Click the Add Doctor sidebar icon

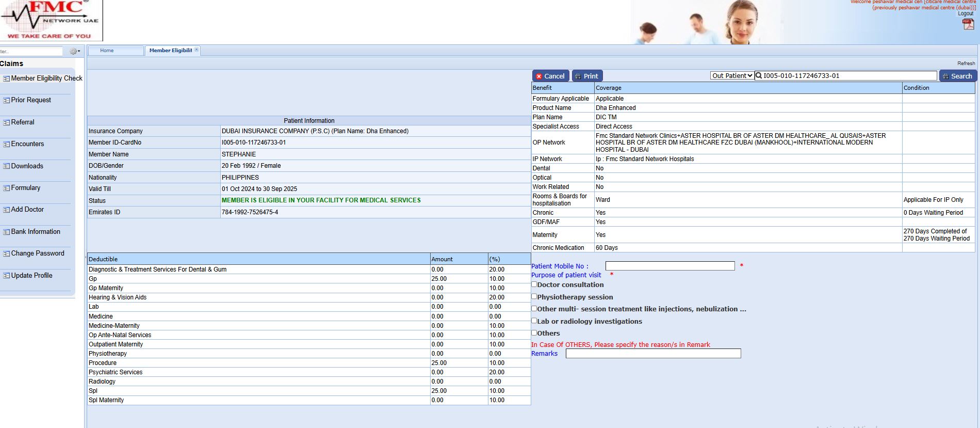click(7, 210)
